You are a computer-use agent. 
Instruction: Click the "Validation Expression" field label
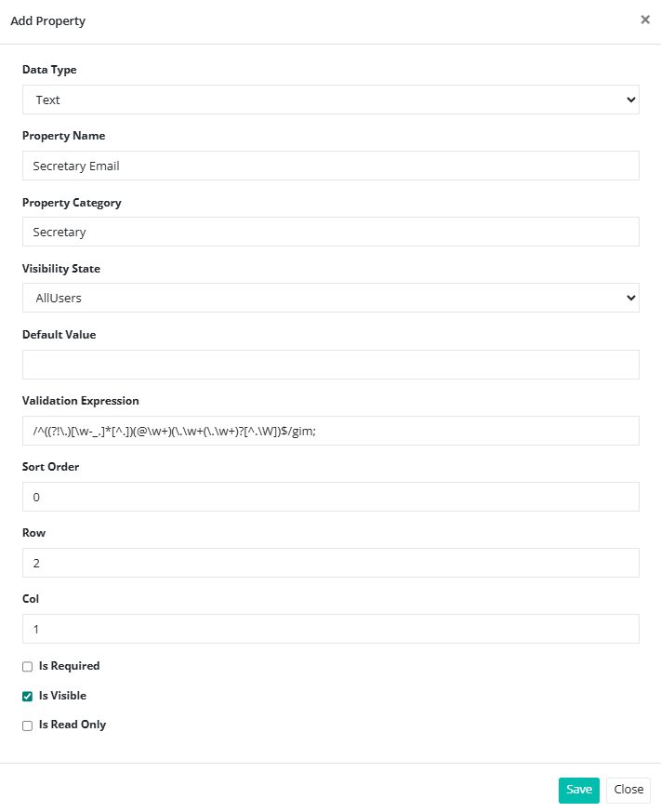click(x=80, y=401)
